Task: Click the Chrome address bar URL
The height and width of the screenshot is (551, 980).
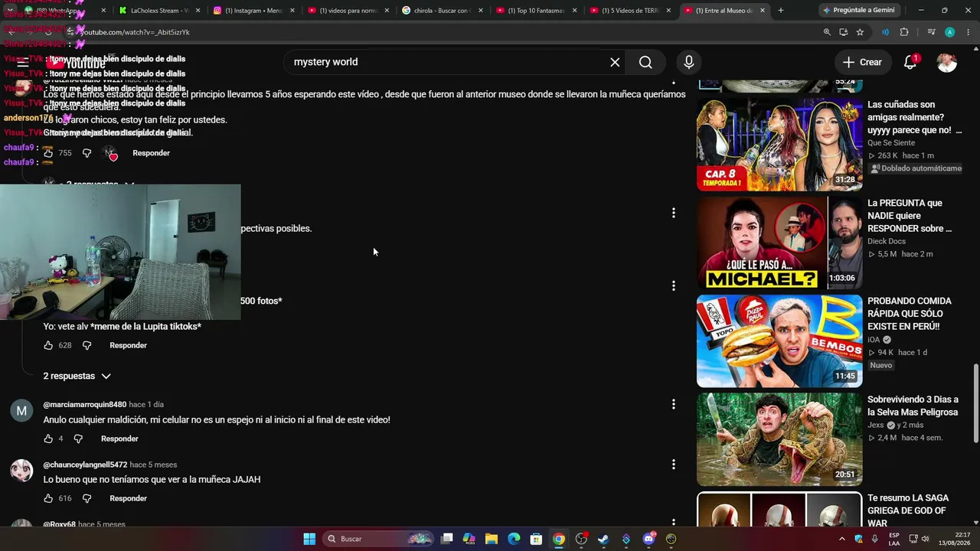Action: 135,32
